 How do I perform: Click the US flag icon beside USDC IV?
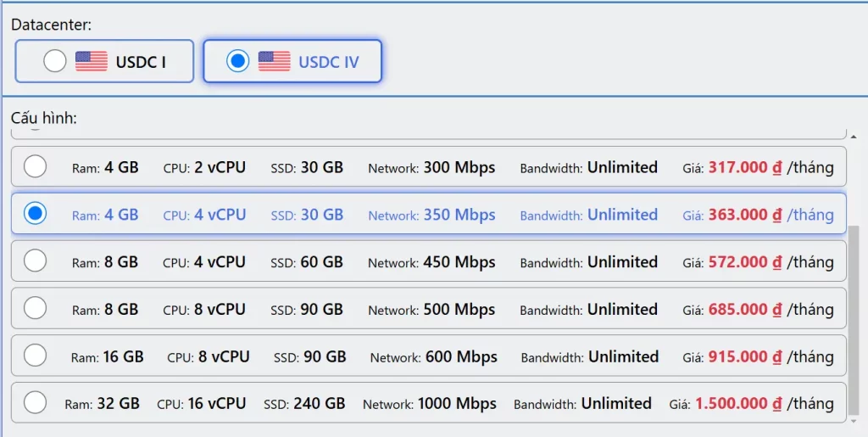(x=274, y=61)
